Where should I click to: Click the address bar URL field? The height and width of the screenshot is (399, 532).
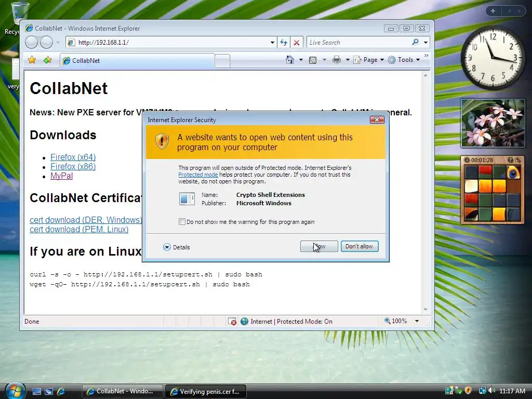[x=171, y=43]
